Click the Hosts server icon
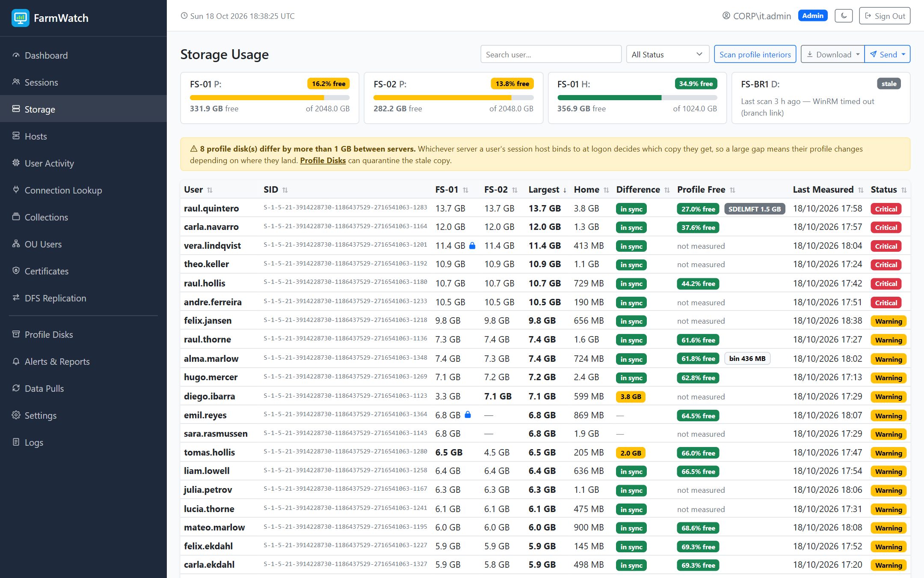This screenshot has height=578, width=924. (x=16, y=136)
